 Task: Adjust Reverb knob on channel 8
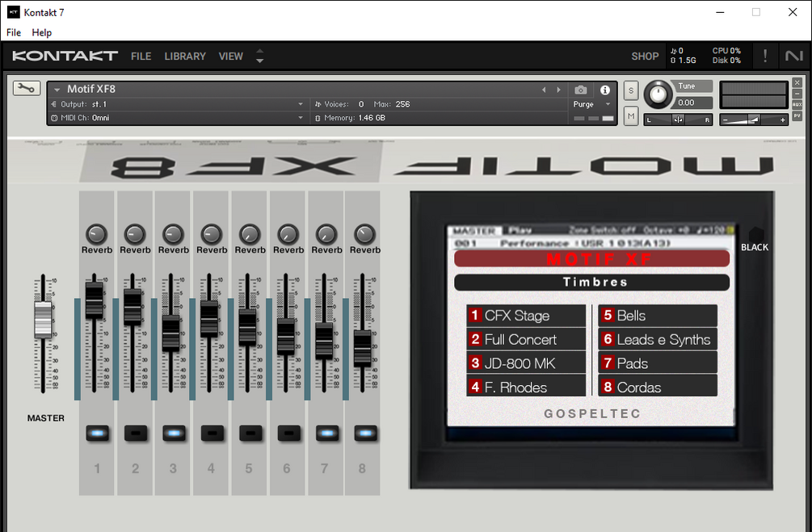(x=364, y=234)
